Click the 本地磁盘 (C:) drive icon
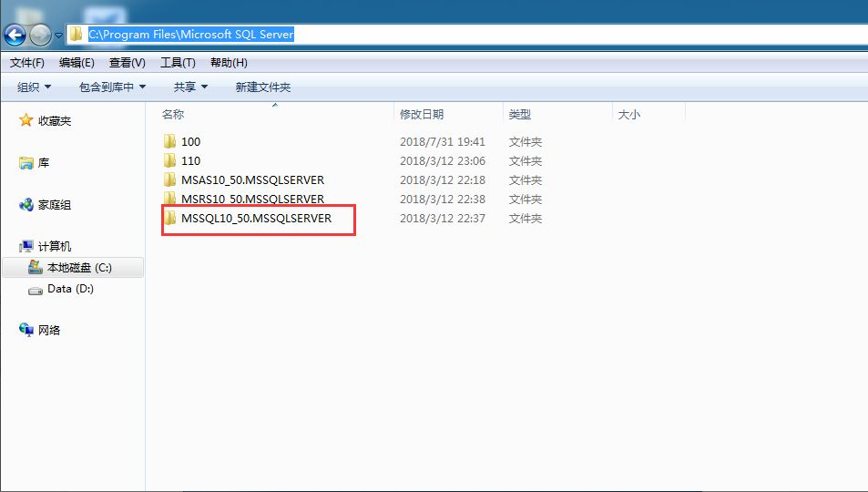This screenshot has width=868, height=492. [x=36, y=268]
